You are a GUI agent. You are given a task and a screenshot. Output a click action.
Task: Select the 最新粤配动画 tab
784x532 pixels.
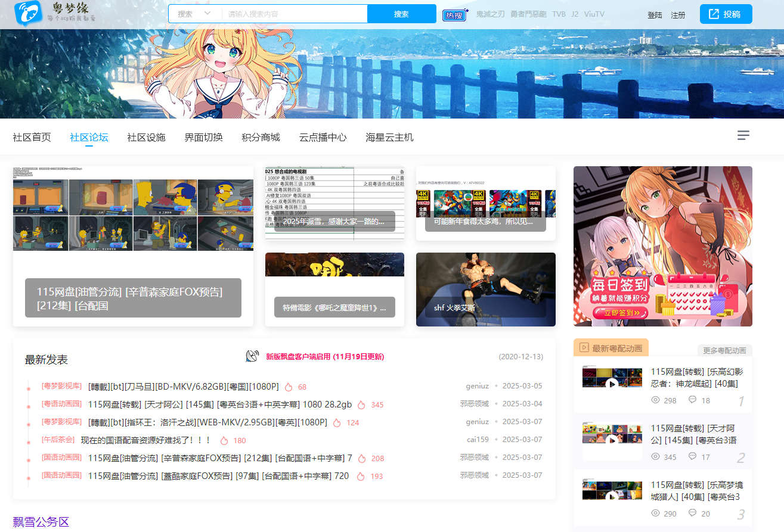[611, 347]
